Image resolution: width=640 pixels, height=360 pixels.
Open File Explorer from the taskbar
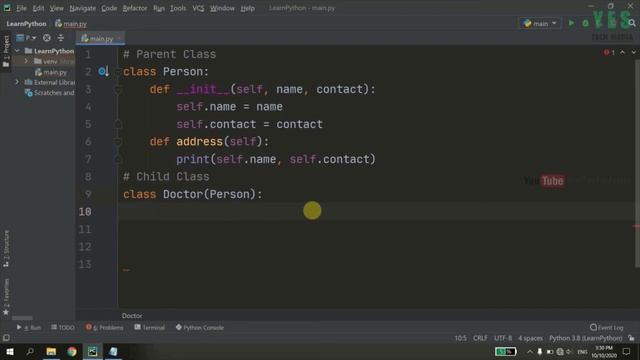[x=51, y=351]
